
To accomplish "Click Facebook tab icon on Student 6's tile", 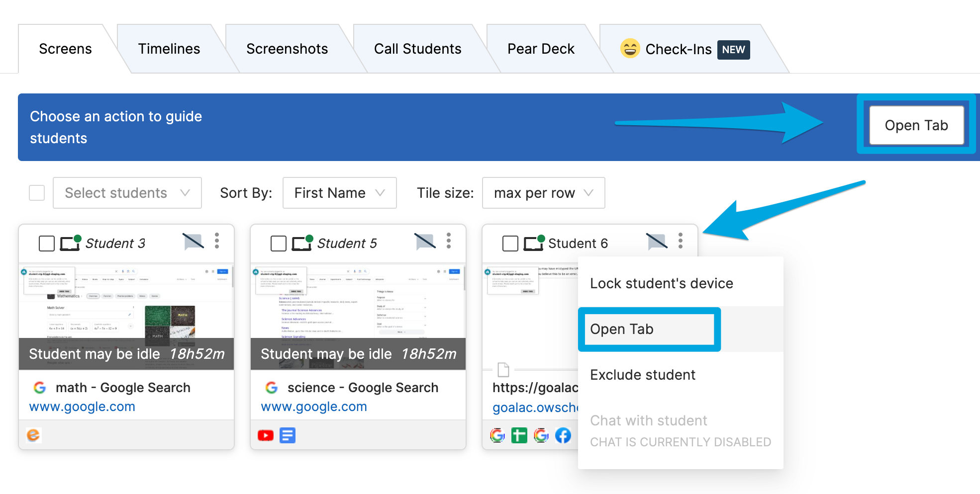I will click(563, 435).
